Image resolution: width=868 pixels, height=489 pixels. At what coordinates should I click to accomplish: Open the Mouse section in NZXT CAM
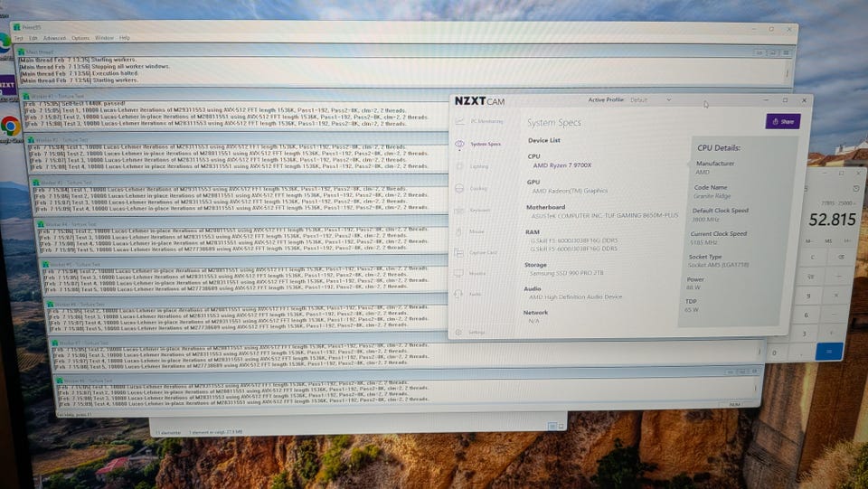pos(470,231)
